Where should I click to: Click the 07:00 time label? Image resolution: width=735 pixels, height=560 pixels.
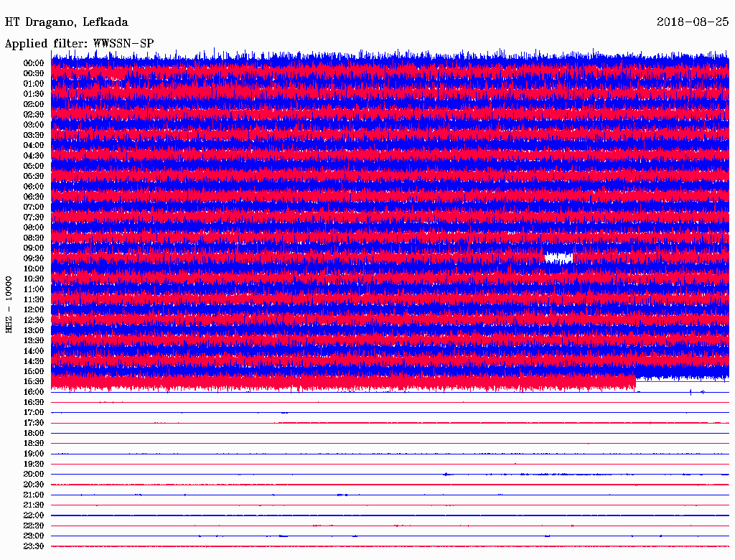point(34,207)
